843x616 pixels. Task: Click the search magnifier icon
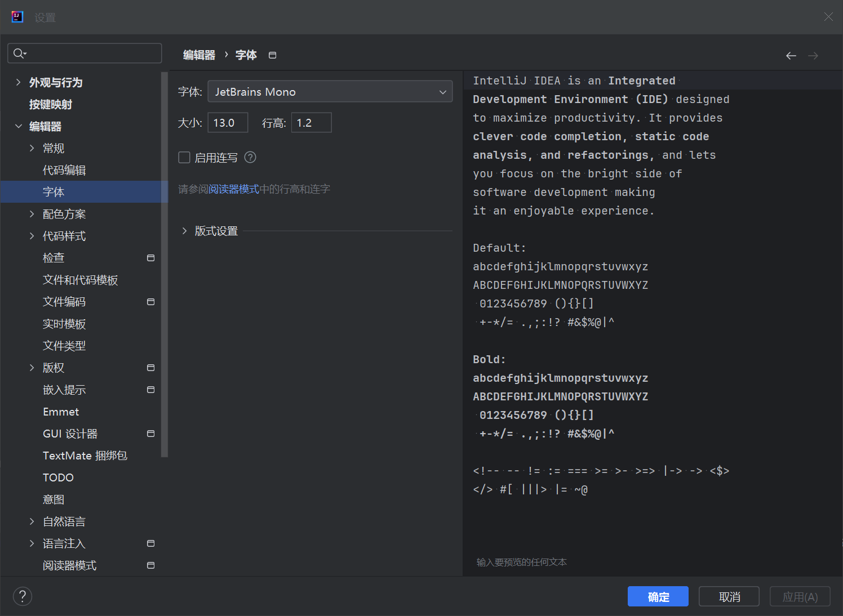tap(19, 53)
